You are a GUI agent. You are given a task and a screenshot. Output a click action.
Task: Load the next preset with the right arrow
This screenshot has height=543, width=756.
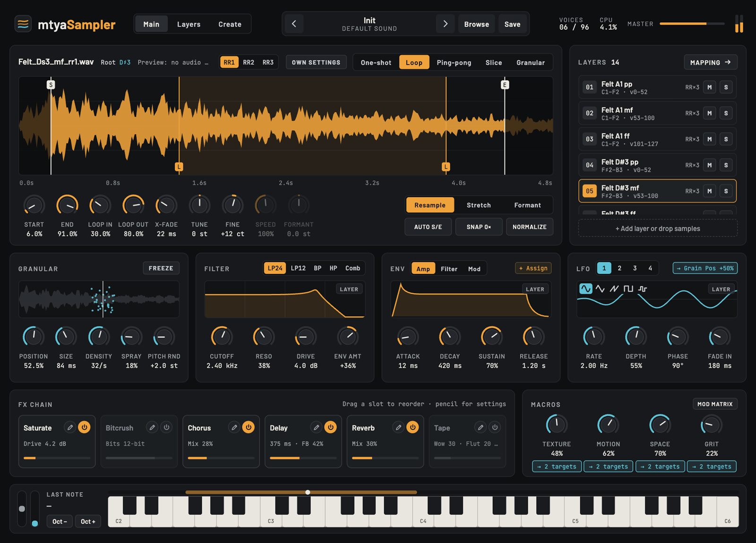445,24
